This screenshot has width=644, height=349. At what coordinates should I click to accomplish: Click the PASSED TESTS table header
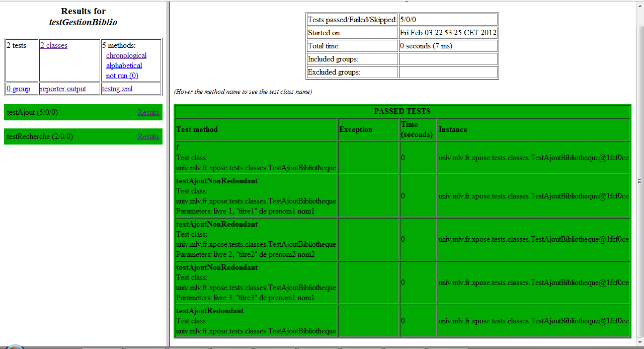[402, 111]
